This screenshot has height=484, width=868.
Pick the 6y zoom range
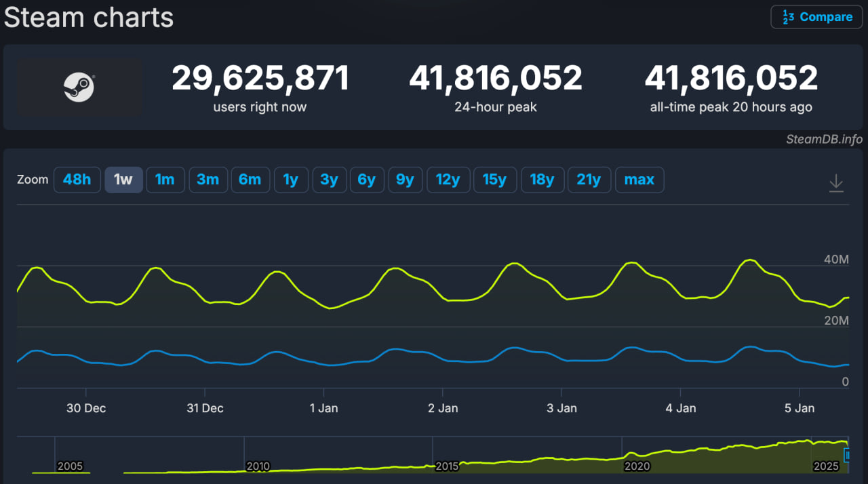click(x=366, y=180)
